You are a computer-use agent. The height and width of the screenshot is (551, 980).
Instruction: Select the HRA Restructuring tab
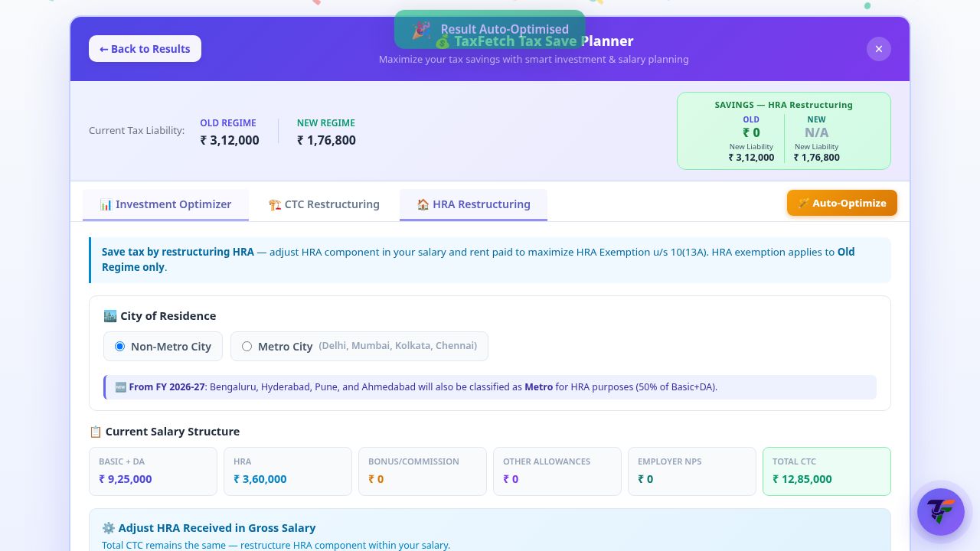coord(473,204)
